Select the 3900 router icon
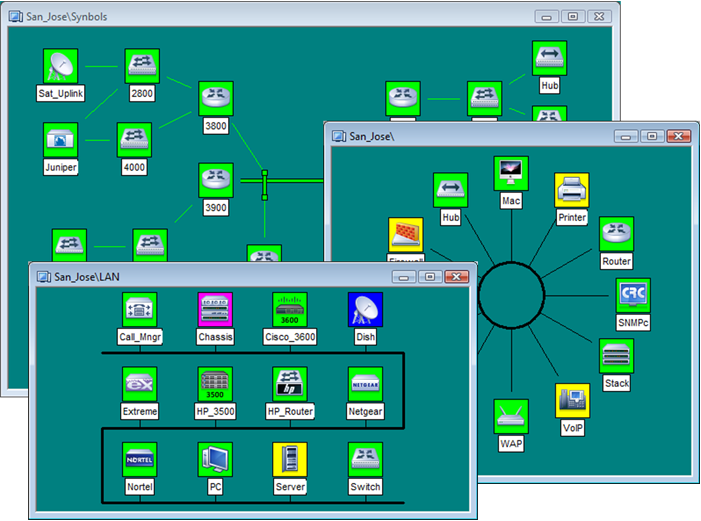The width and height of the screenshot is (701, 521). click(x=216, y=180)
